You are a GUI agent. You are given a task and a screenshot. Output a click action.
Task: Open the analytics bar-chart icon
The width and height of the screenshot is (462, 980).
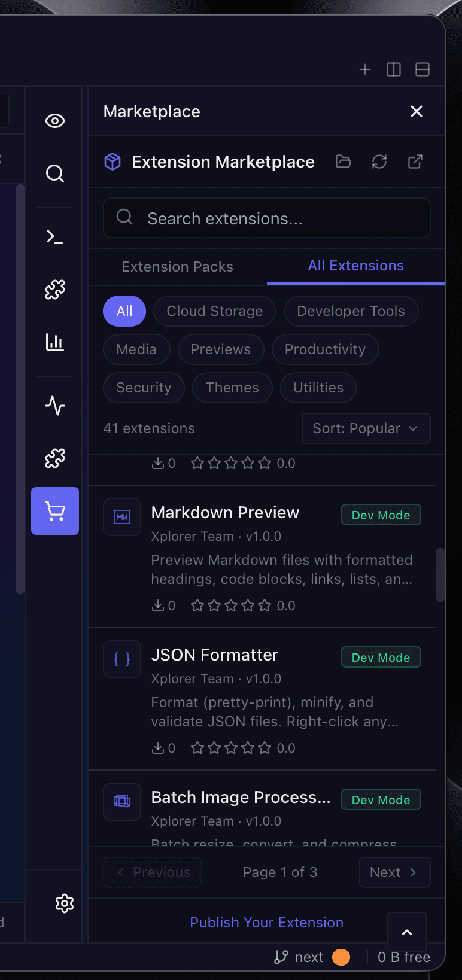point(54,342)
